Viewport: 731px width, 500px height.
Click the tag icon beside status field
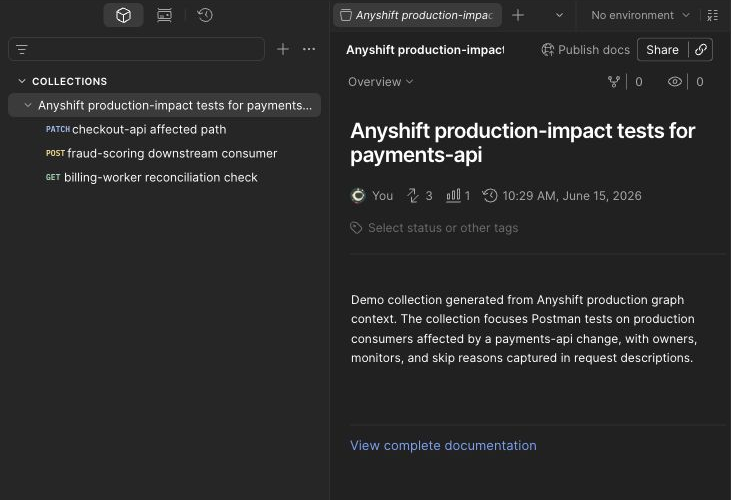[356, 228]
